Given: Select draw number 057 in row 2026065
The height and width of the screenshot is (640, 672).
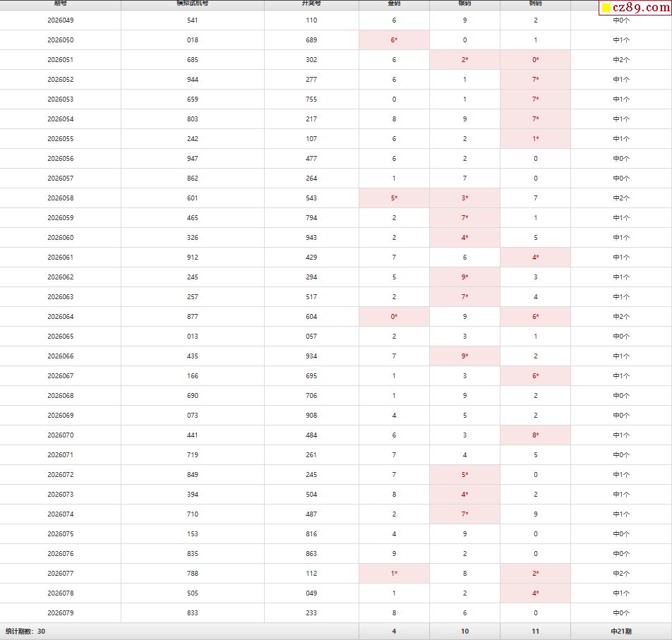Looking at the screenshot, I should coord(311,337).
